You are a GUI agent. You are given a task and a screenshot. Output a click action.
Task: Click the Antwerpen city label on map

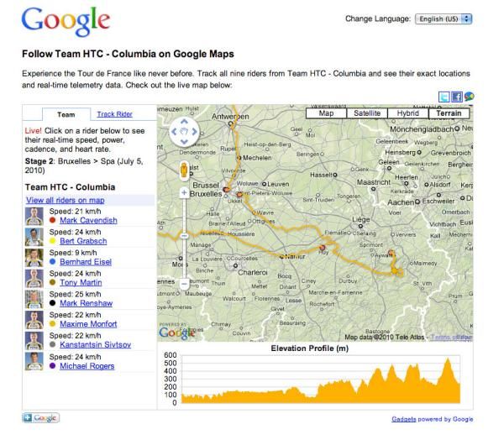(230, 117)
